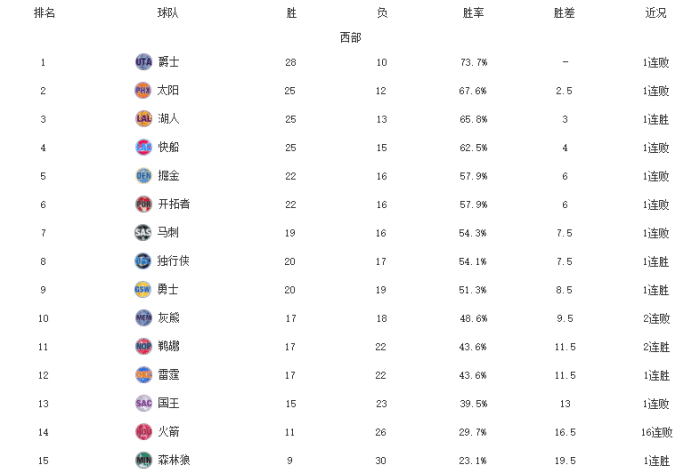The image size is (700, 473).
Task: Select the 近况 column header
Action: click(x=656, y=13)
